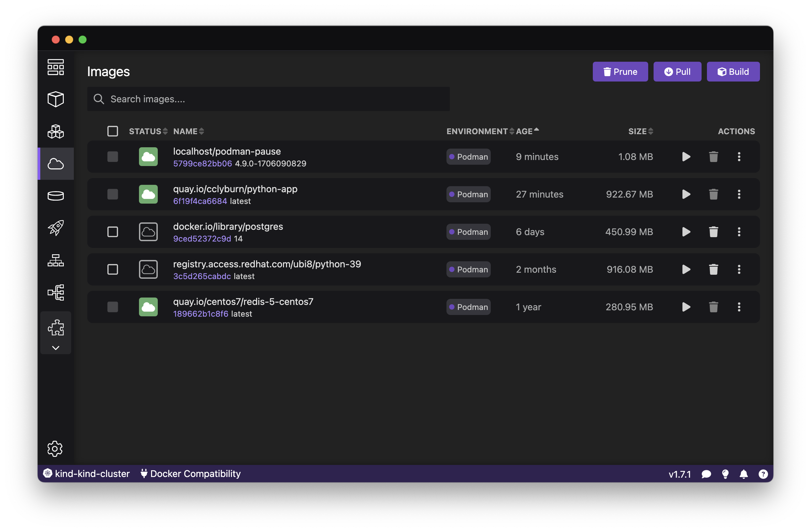811x532 pixels.
Task: Check the registry.access.redhat.com/ubi8/python-39 row
Action: [113, 269]
